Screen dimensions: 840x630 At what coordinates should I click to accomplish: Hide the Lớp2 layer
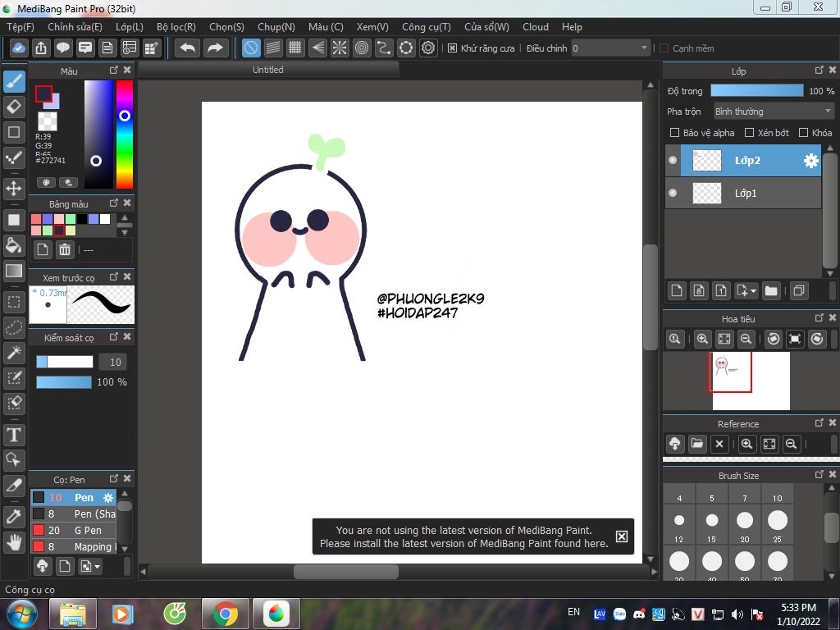pos(673,160)
